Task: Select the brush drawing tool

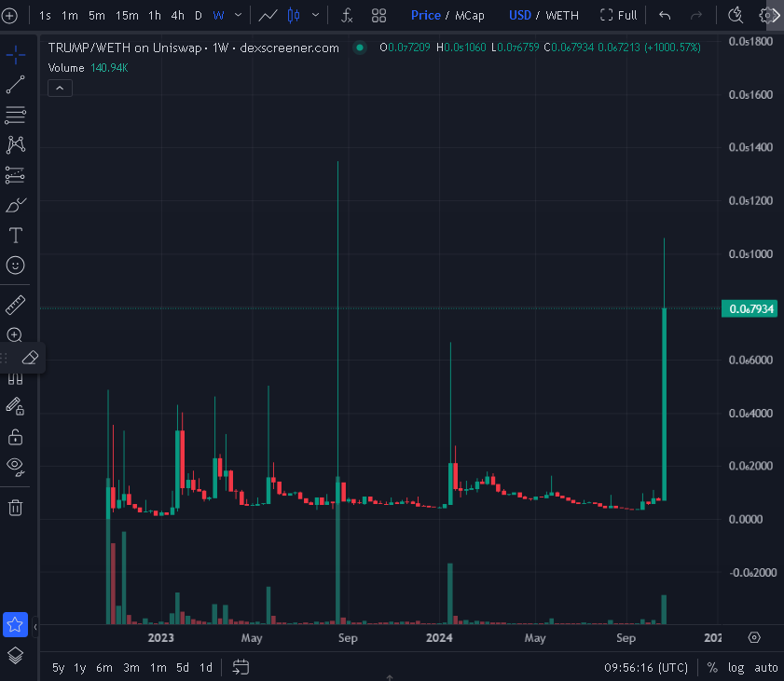Action: [x=16, y=205]
